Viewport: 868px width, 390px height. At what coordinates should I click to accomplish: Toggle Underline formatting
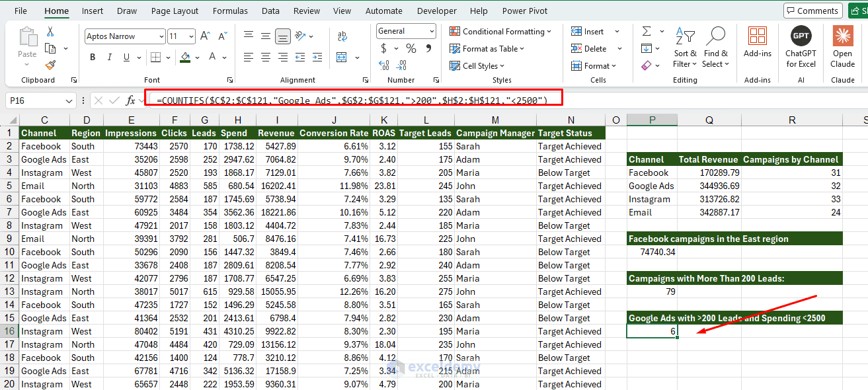[x=126, y=58]
